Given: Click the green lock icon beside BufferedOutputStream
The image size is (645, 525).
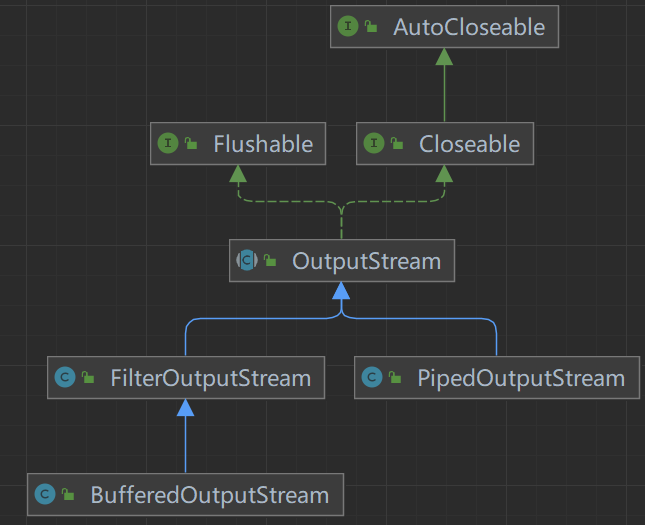Looking at the screenshot, I should pyautogui.click(x=69, y=495).
